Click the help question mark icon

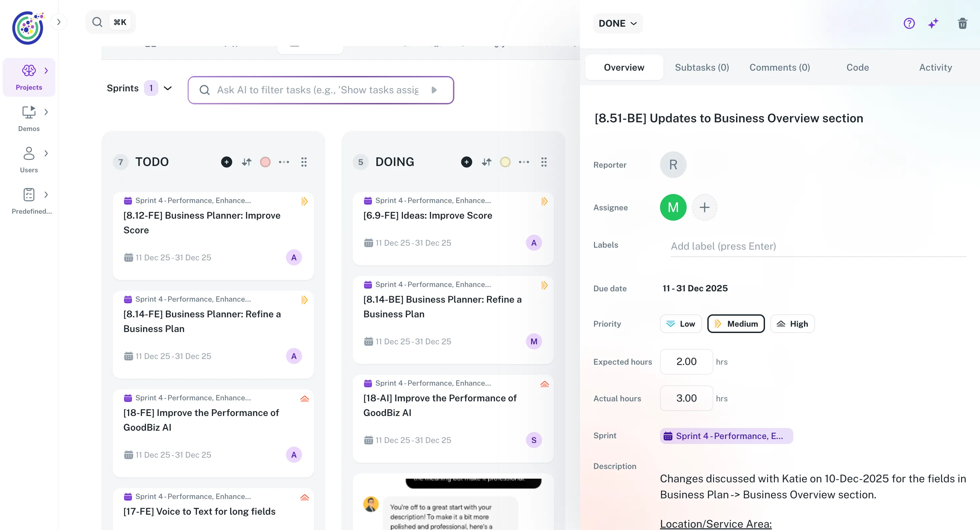point(909,24)
